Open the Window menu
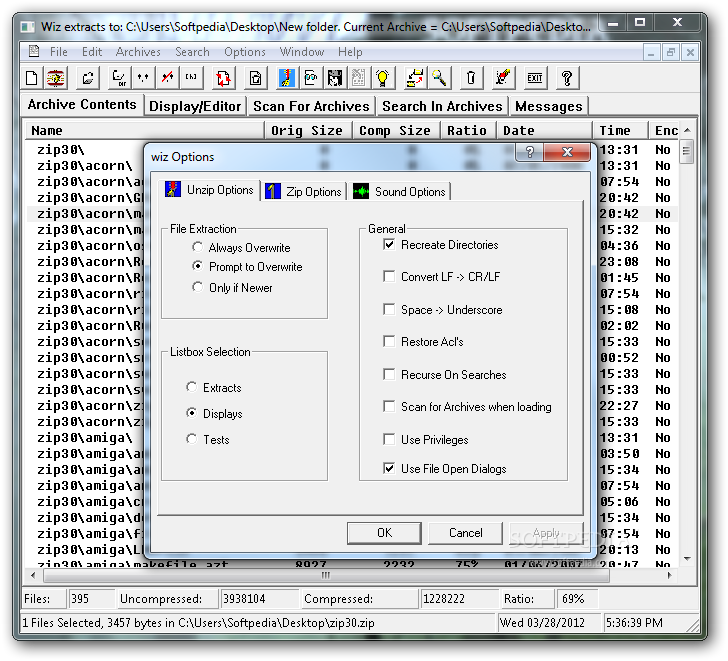This screenshot has height=661, width=728. tap(302, 52)
